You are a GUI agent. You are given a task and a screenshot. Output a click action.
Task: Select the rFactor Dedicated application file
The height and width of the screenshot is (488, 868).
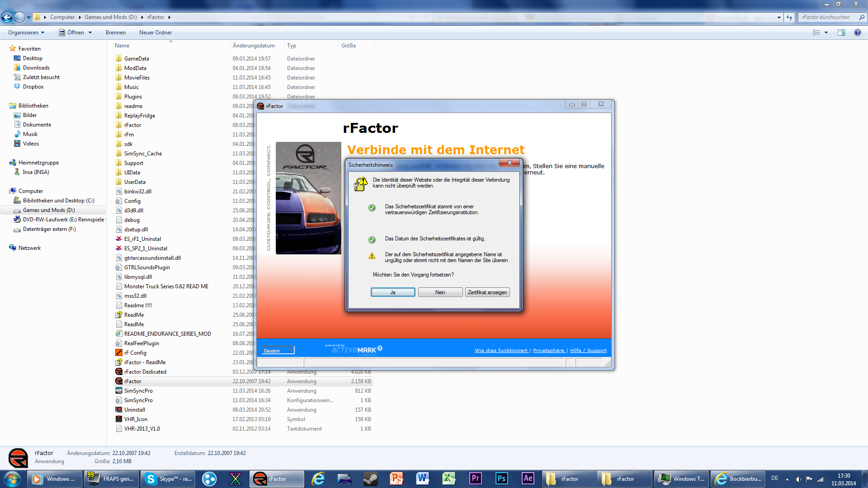(145, 372)
